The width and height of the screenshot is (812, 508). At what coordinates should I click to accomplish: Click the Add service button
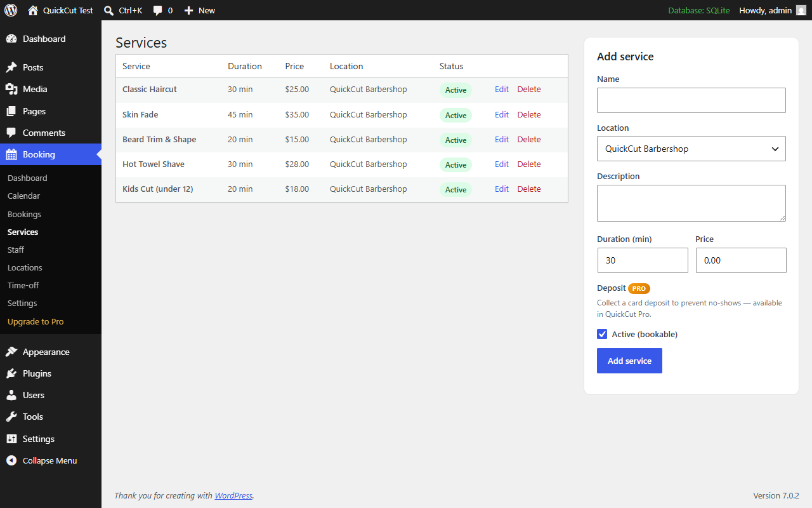[629, 361]
